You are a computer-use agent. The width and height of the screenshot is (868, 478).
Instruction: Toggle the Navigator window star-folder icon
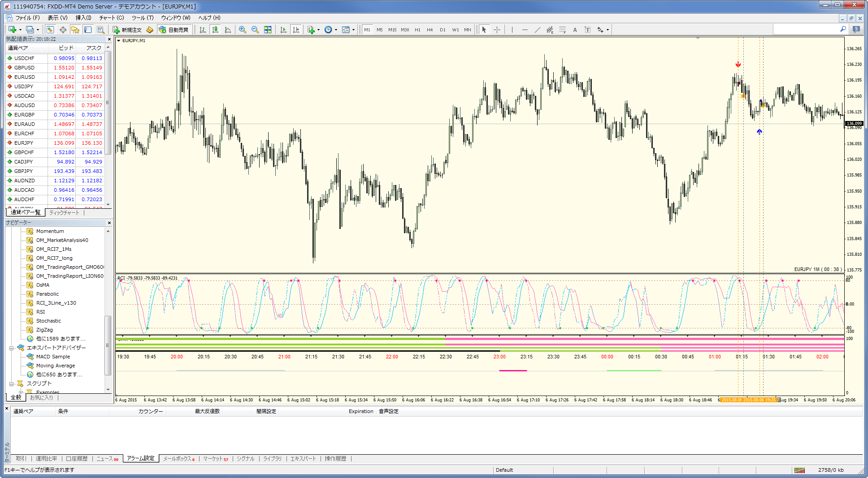click(x=75, y=30)
